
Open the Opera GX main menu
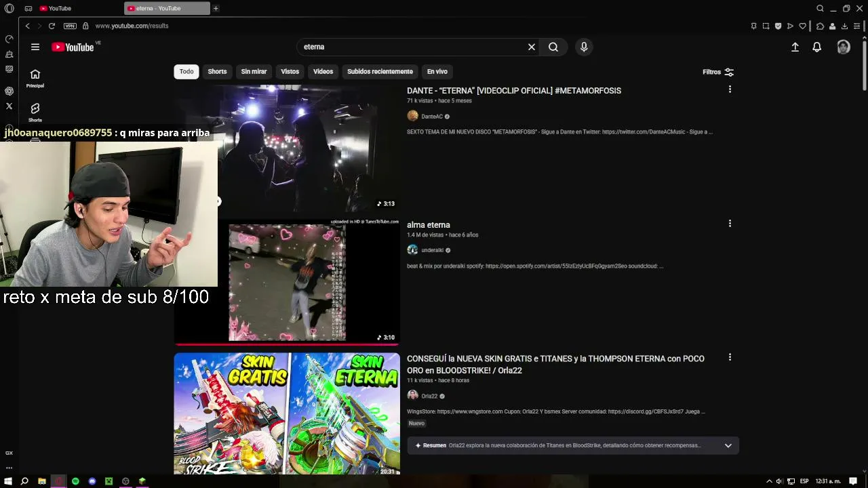click(x=9, y=8)
